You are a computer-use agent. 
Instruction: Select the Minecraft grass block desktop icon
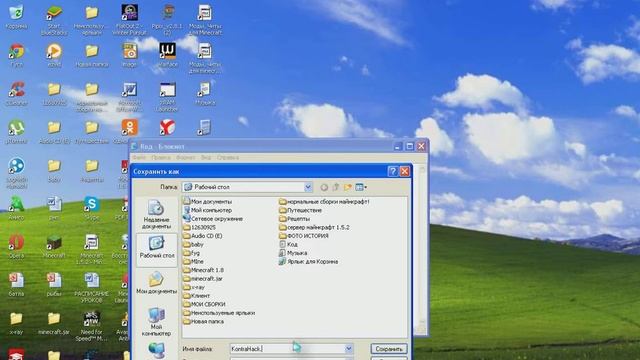[54, 247]
